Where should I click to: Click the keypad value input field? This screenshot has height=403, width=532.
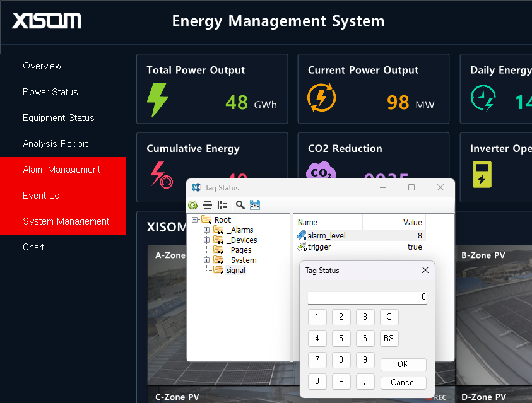click(367, 297)
